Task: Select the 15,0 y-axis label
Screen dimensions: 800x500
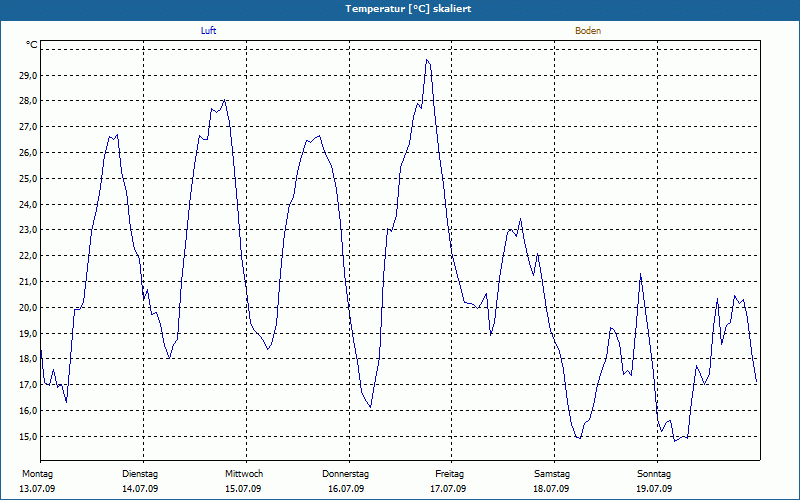Action: click(28, 437)
